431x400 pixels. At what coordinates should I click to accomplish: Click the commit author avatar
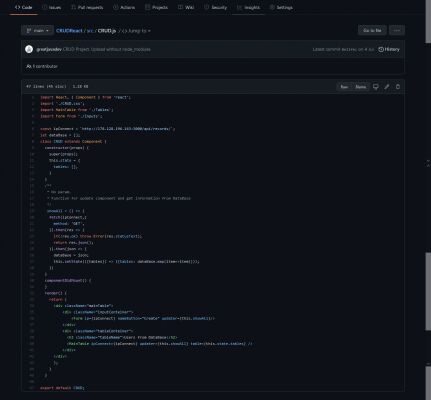29,49
